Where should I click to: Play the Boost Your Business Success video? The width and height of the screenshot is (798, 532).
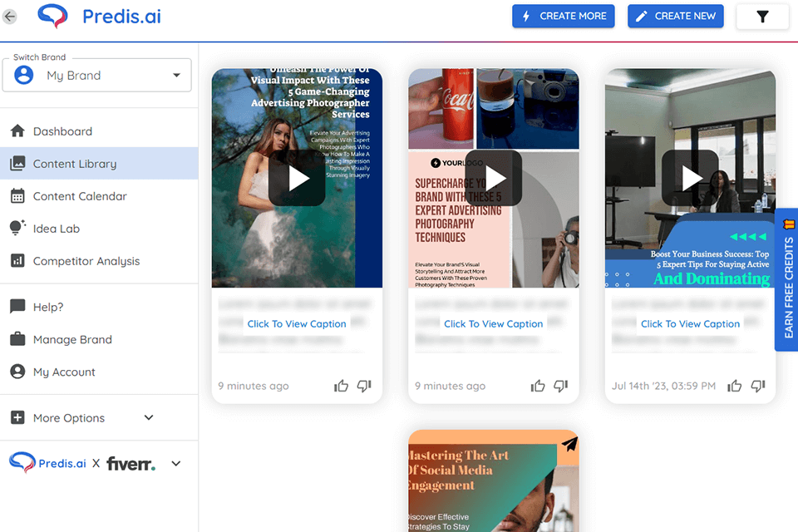click(x=690, y=178)
